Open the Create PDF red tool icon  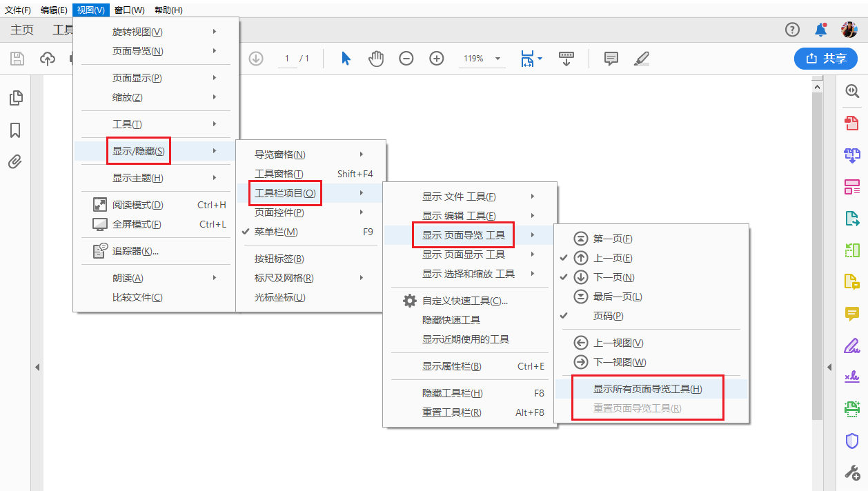(852, 123)
